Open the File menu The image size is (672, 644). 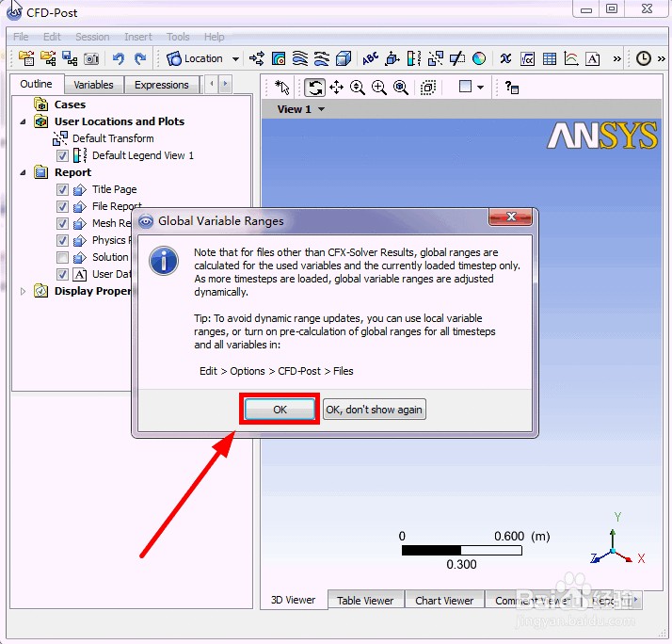tap(21, 37)
